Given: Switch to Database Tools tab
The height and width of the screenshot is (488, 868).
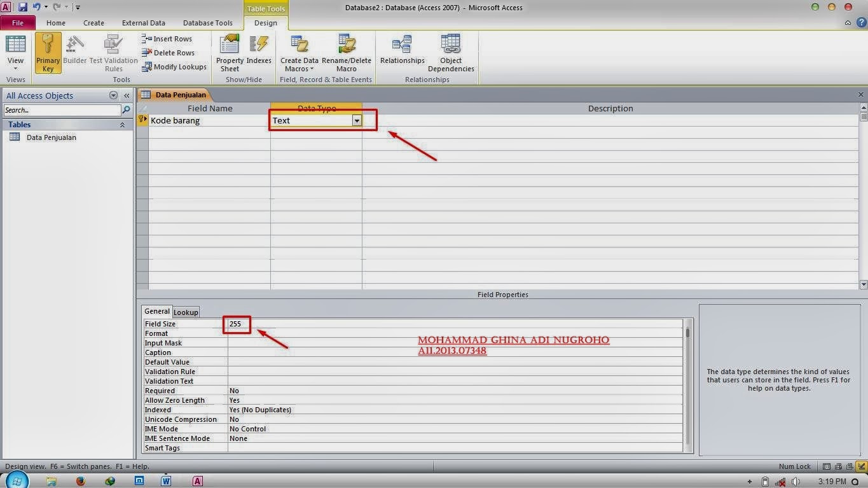Looking at the screenshot, I should tap(208, 23).
